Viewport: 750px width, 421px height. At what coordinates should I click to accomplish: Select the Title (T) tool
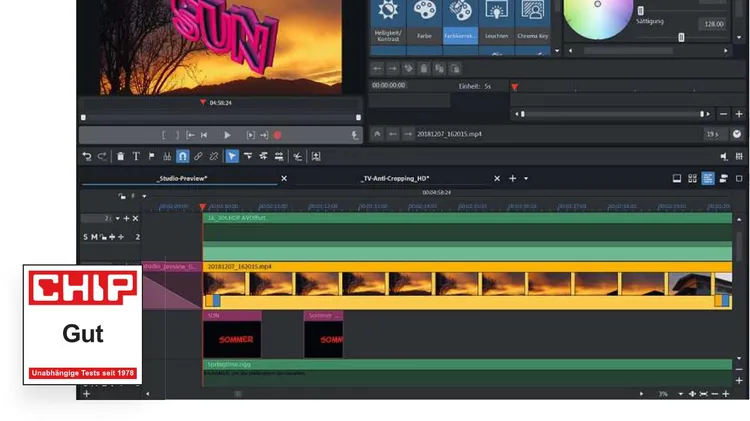click(136, 156)
